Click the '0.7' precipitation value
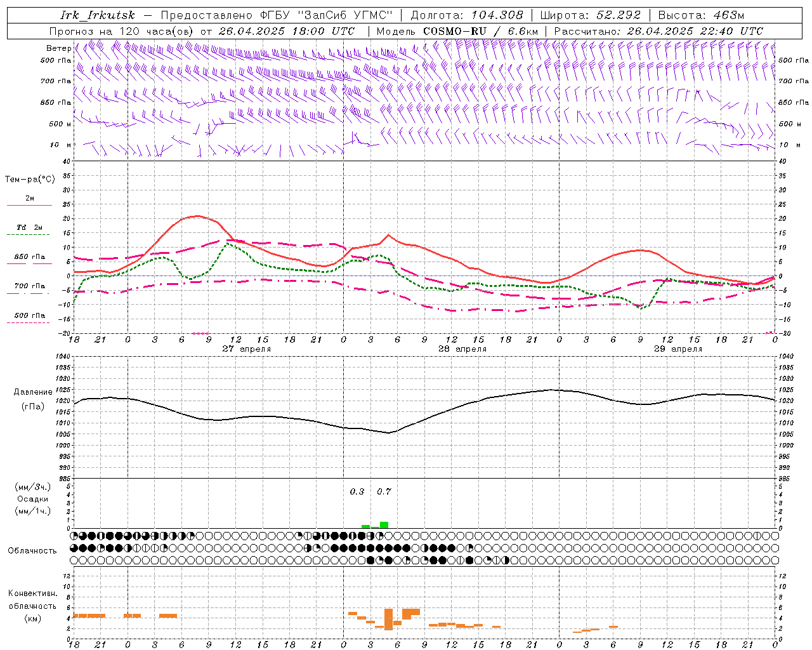812x650 pixels. [384, 491]
